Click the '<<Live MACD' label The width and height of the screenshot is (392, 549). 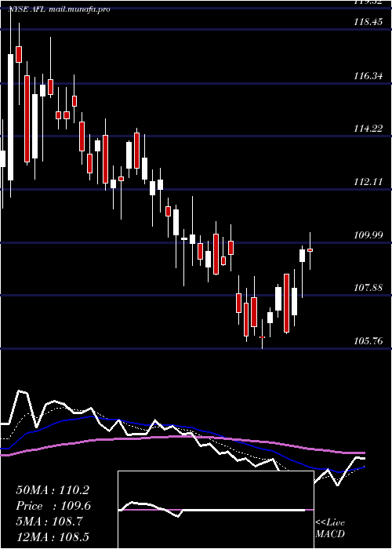pos(330,528)
